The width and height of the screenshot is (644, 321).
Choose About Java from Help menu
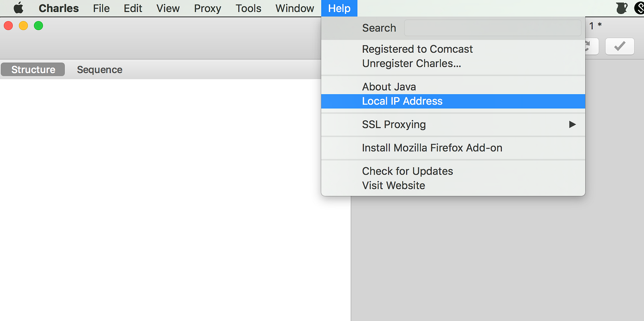[389, 87]
